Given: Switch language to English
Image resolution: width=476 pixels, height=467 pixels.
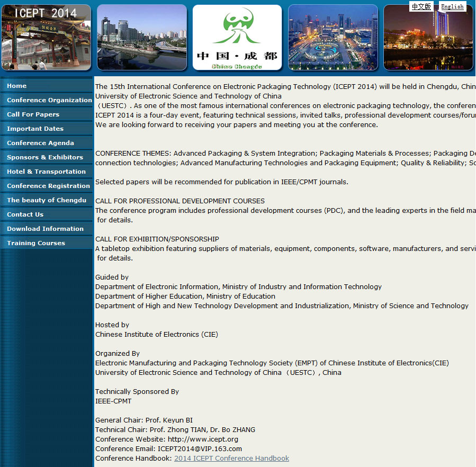Looking at the screenshot, I should coord(452,6).
